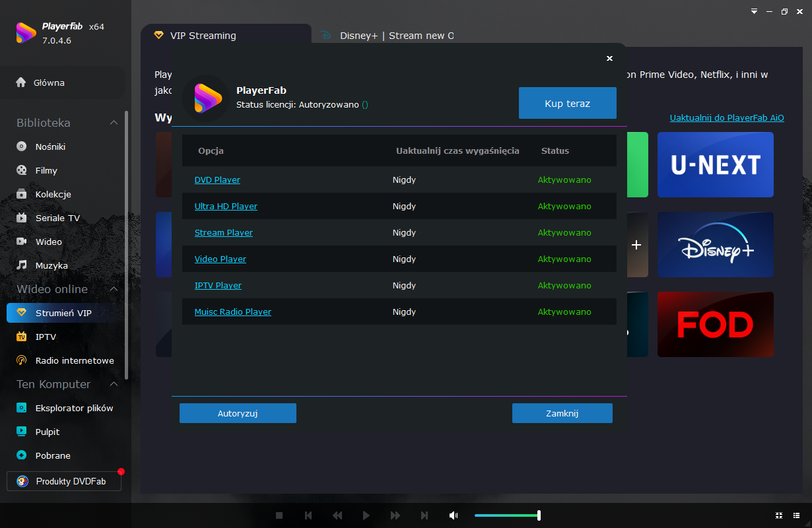
Task: Click Uaktualnij do PlayerFab AiO link
Action: (727, 117)
